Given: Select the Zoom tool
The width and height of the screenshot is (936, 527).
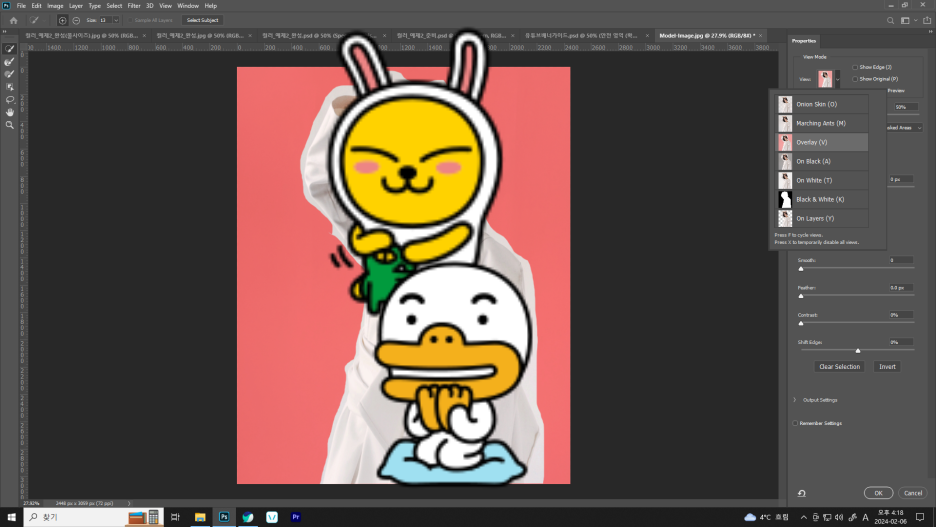Looking at the screenshot, I should (10, 125).
